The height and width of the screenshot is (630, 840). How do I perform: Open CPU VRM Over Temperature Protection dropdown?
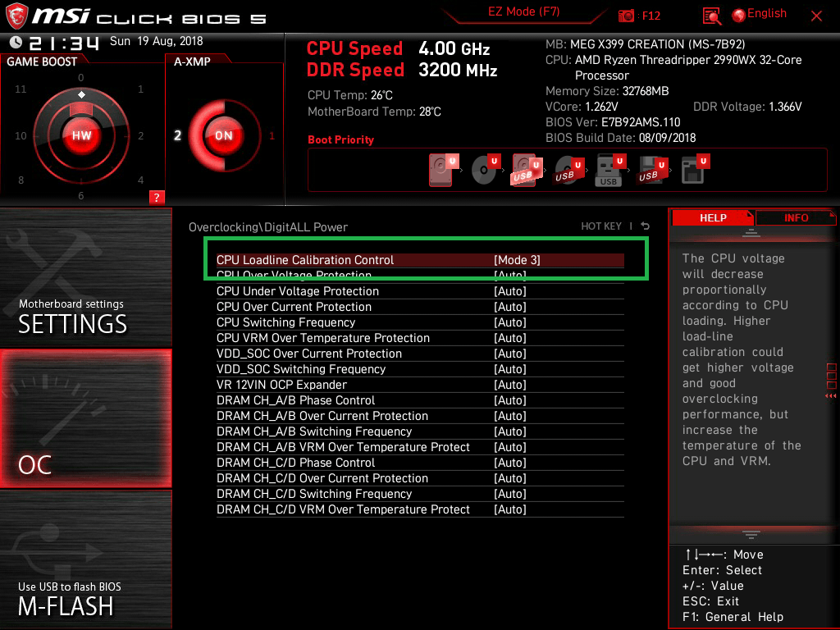tap(509, 337)
